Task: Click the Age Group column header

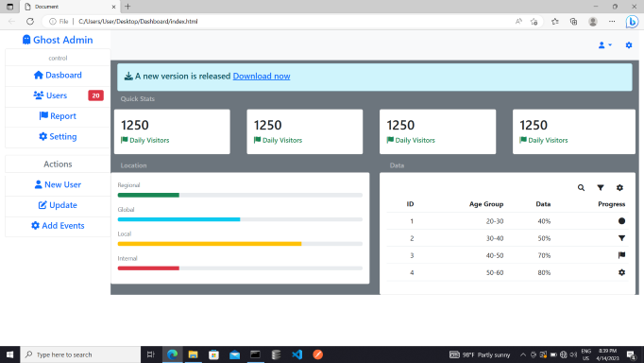Action: tap(486, 204)
